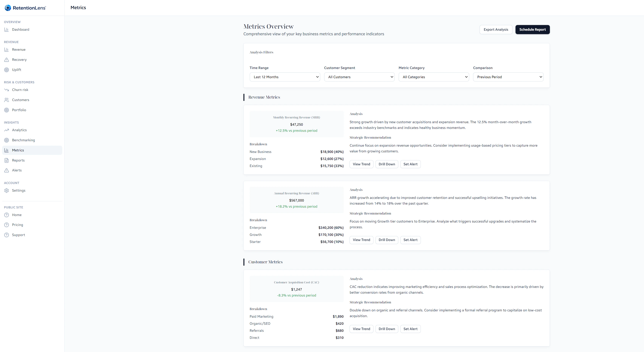Open the Alerts sidebar item
The width and height of the screenshot is (644, 352).
[x=32, y=170]
